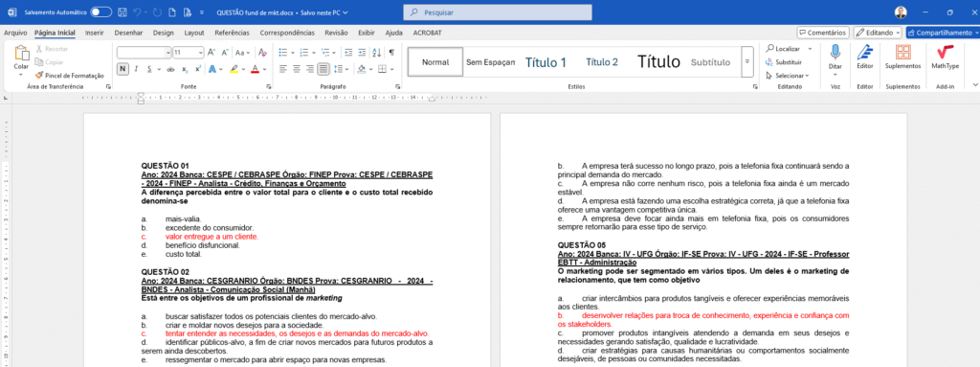Viewport: 980px width, 367px height.
Task: Align text left
Action: pyautogui.click(x=283, y=69)
